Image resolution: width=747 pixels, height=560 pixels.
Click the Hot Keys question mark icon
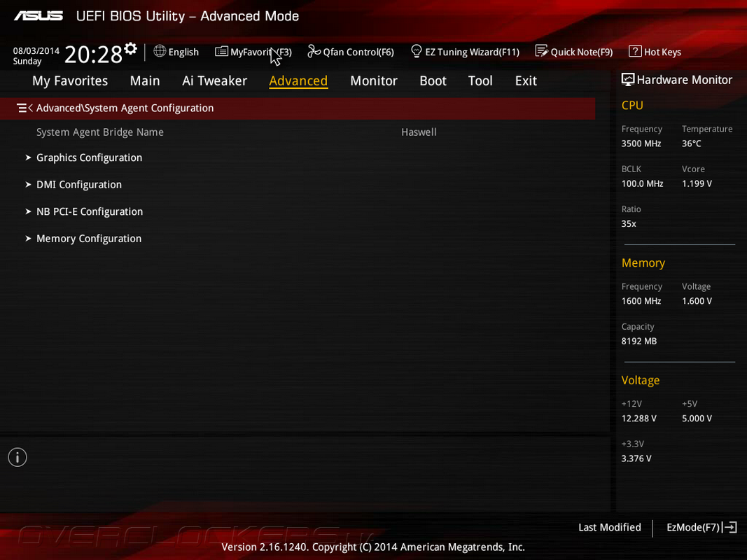(x=635, y=51)
